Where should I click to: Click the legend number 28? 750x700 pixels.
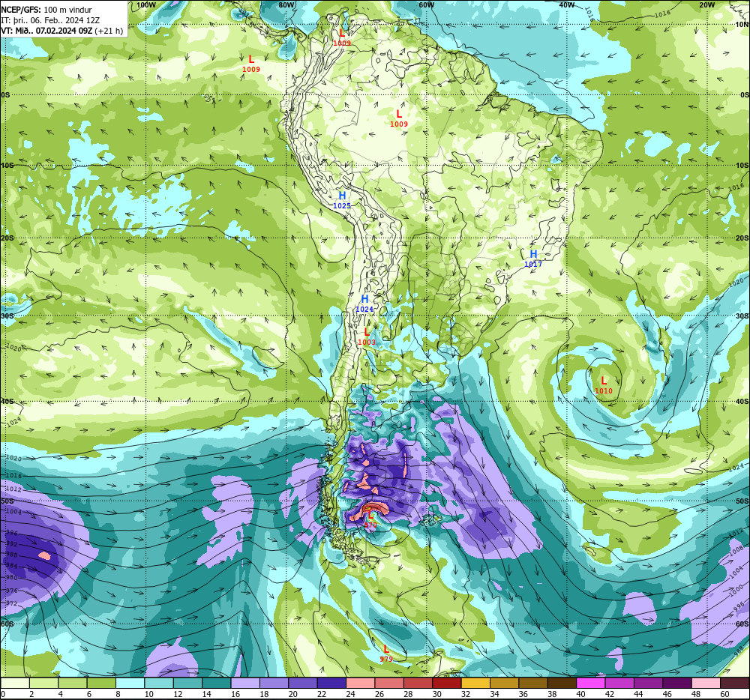tap(409, 694)
